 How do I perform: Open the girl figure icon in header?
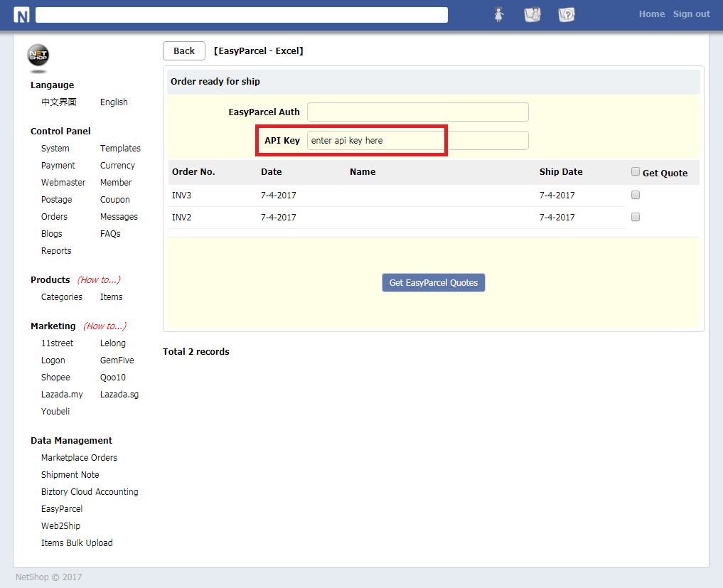498,15
